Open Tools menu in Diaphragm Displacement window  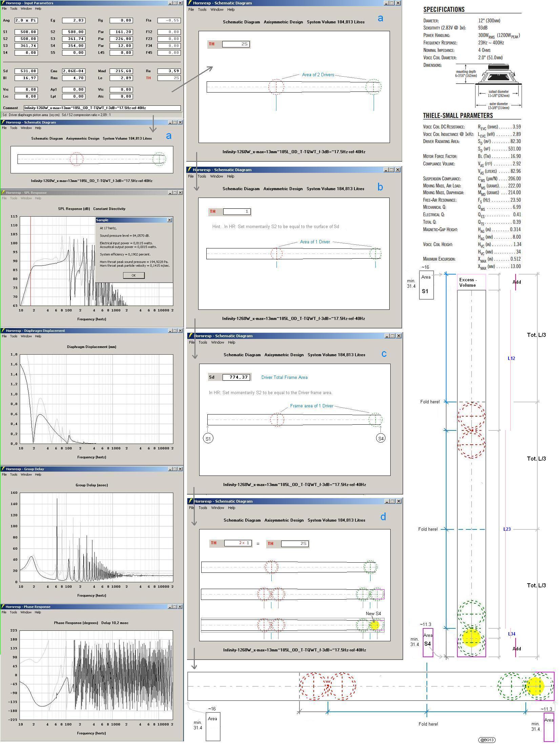[x=14, y=336]
